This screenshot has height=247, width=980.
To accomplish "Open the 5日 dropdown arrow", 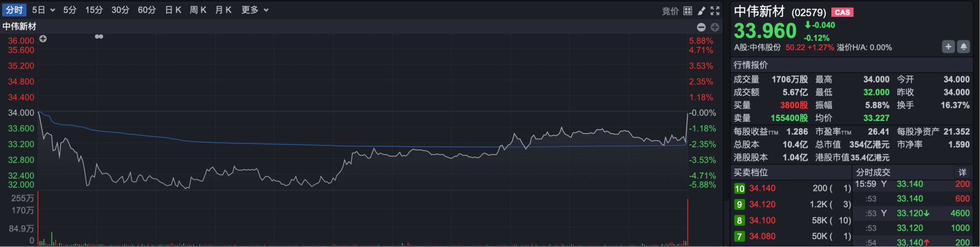I will tap(53, 10).
